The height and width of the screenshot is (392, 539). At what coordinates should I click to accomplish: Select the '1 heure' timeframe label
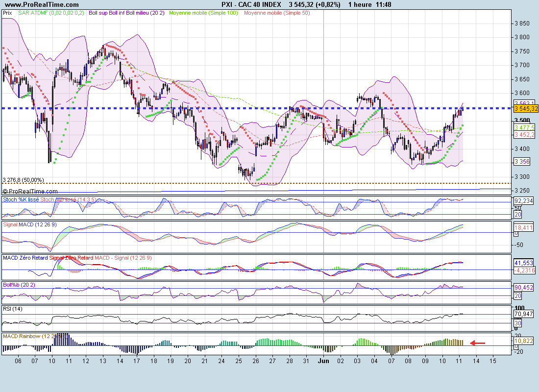point(360,4)
